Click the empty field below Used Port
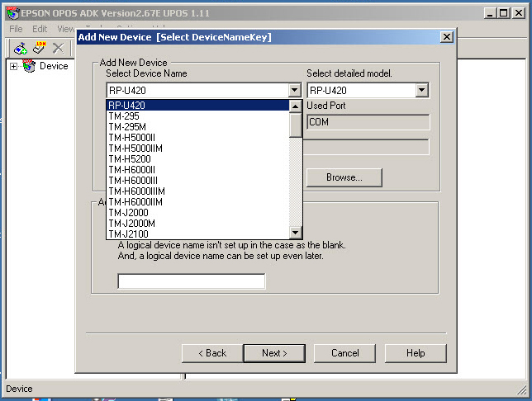This screenshot has width=532, height=401. pyautogui.click(x=367, y=147)
